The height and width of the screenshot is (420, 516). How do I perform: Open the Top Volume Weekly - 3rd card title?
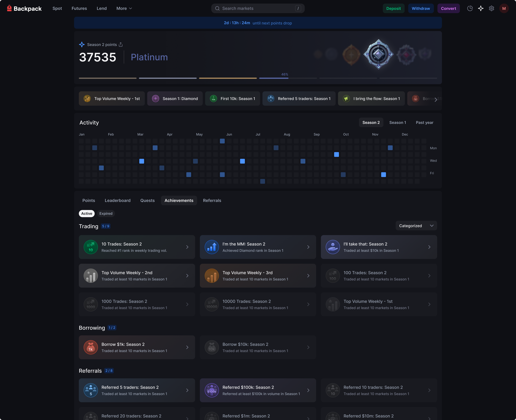(247, 273)
